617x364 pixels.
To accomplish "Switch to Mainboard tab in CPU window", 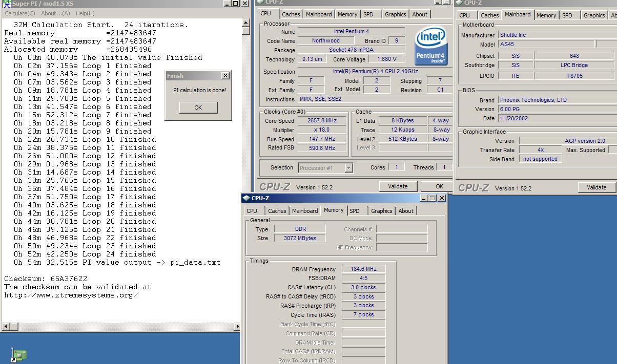I will coord(319,14).
